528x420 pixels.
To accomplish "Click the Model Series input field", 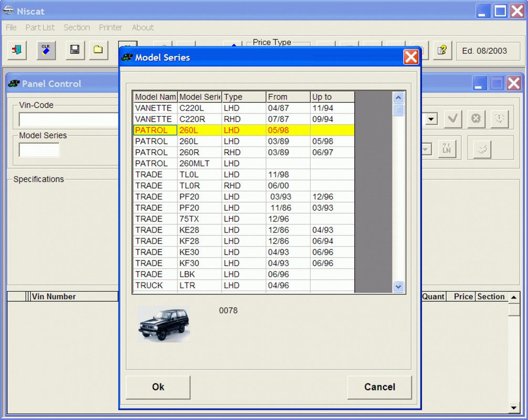I will 39,150.
